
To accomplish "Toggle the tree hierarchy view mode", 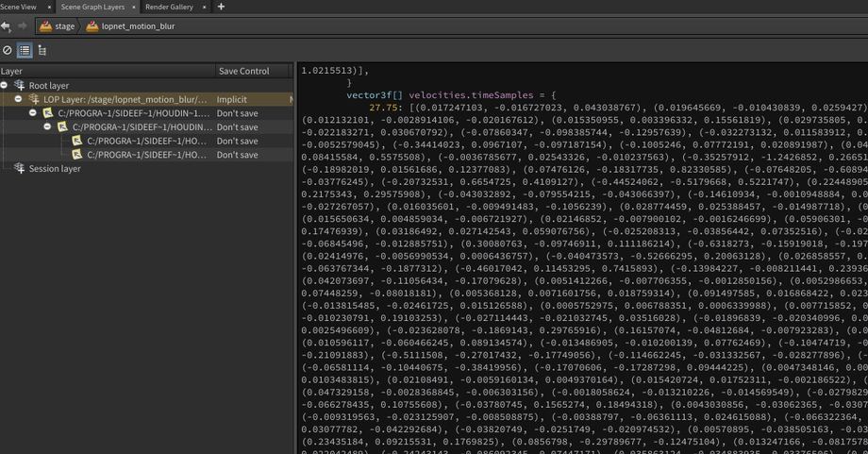I will (x=42, y=50).
